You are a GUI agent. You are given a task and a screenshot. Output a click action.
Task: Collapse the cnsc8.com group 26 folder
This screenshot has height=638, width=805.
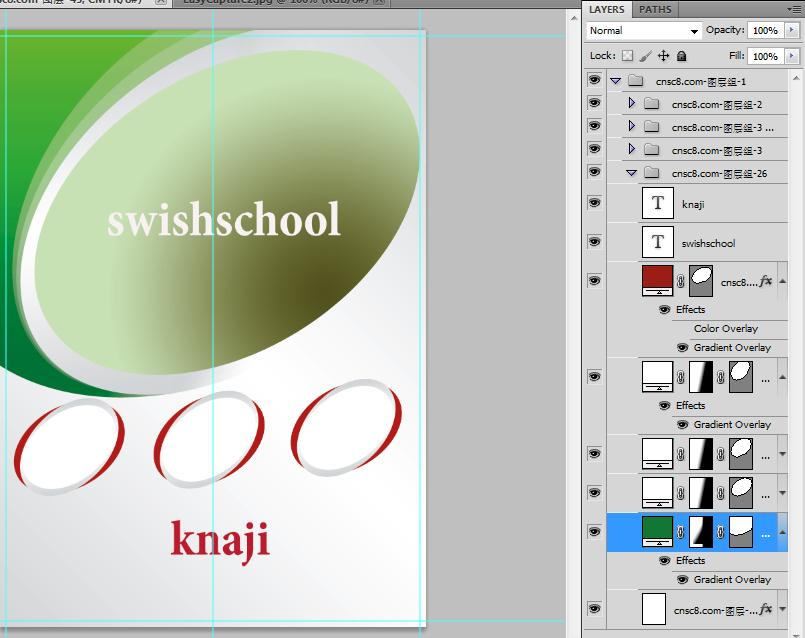click(x=631, y=173)
